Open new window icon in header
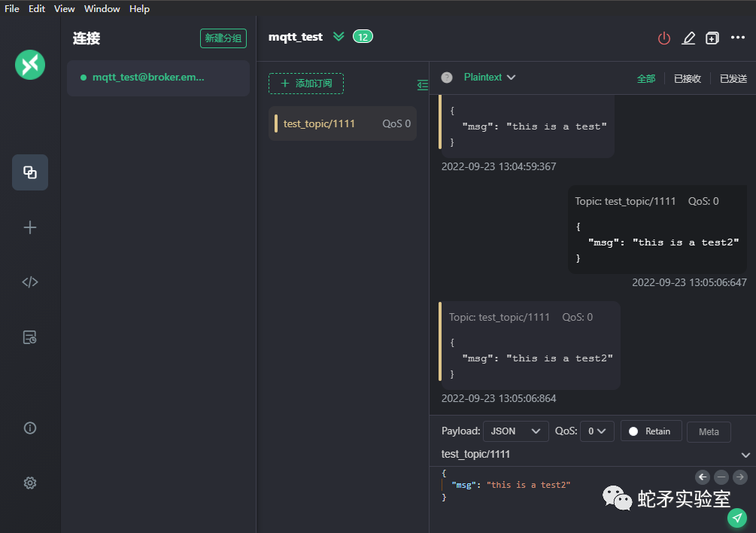The image size is (756, 533). (x=712, y=38)
